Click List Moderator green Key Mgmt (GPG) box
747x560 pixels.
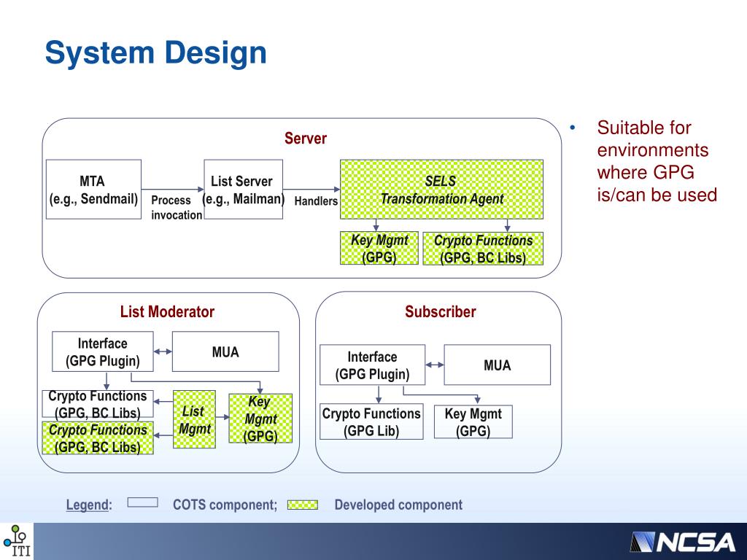coord(260,419)
